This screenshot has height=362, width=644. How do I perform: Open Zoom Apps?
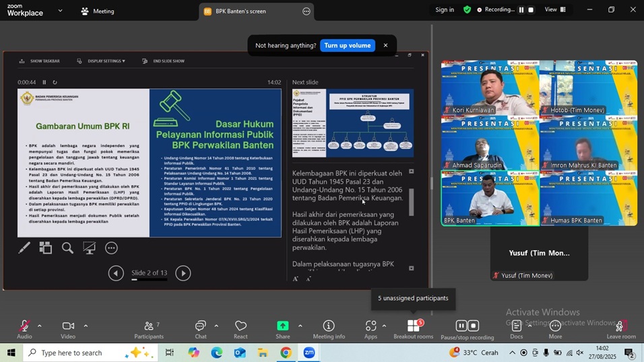[x=371, y=330]
